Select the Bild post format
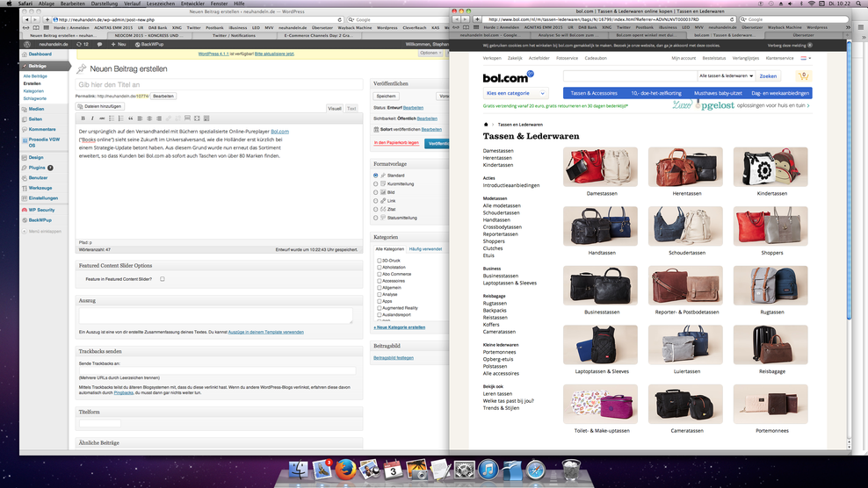This screenshot has width=868, height=488. pos(375,192)
